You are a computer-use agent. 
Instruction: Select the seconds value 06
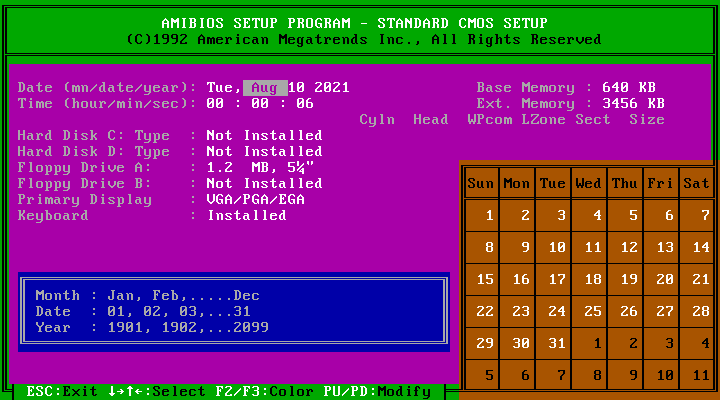[x=305, y=103]
